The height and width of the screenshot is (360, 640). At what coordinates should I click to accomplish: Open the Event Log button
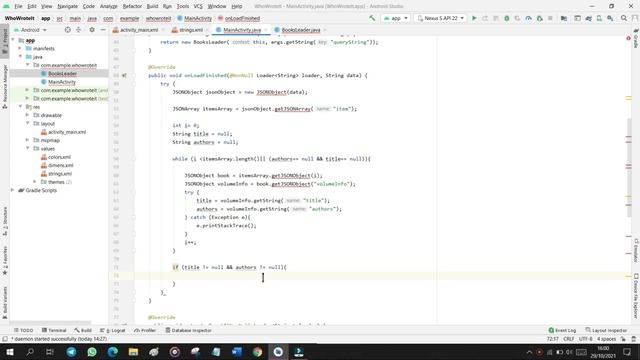[x=562, y=330]
